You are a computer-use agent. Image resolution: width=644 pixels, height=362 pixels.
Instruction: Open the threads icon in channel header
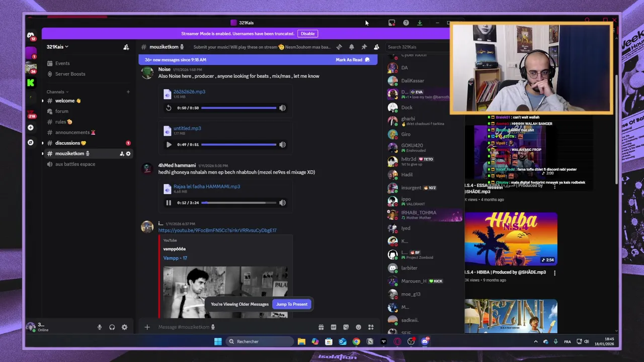point(339,47)
